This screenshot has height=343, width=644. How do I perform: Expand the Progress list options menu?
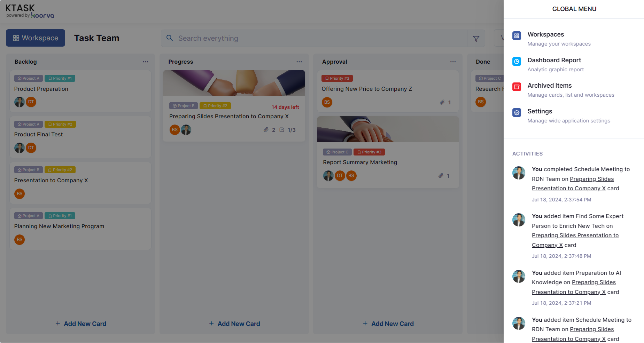(x=299, y=62)
